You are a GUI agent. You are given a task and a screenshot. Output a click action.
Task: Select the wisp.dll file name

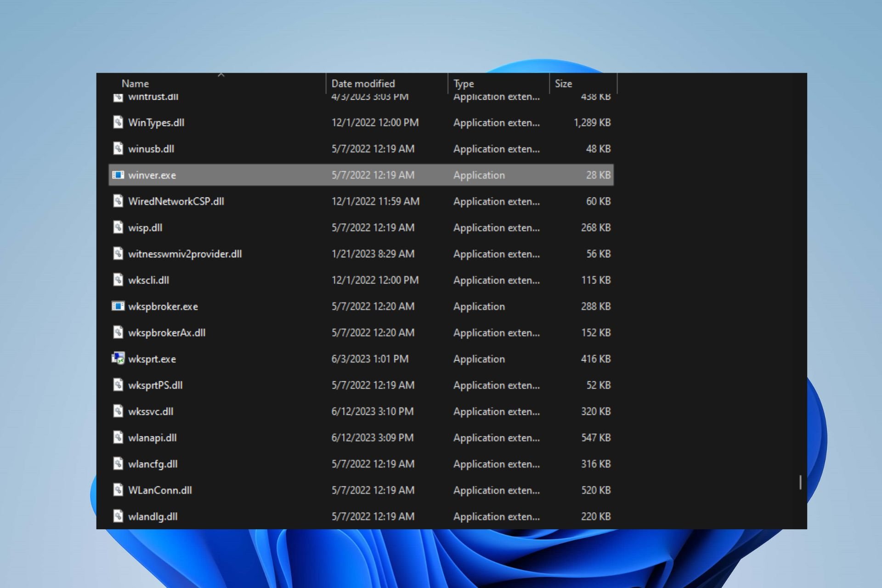coord(145,228)
